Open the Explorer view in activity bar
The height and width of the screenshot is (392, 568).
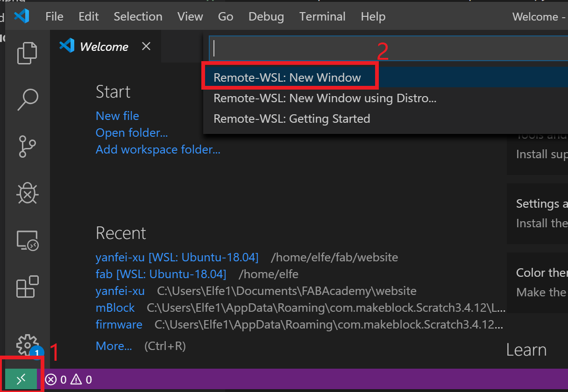27,53
